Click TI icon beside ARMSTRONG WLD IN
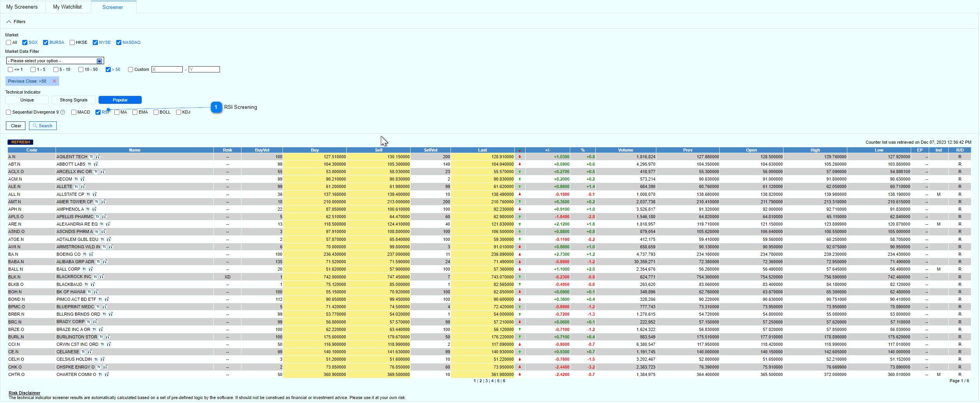The height and width of the screenshot is (403, 980). point(104,247)
